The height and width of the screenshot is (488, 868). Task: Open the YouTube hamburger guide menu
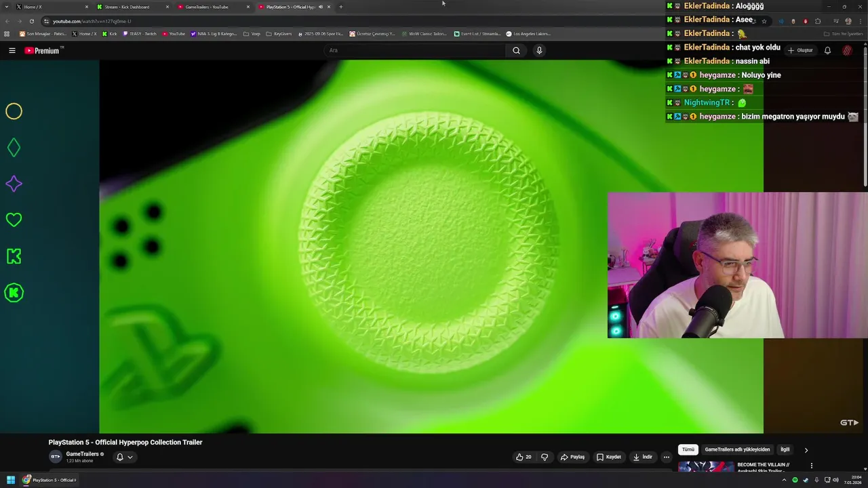point(12,50)
